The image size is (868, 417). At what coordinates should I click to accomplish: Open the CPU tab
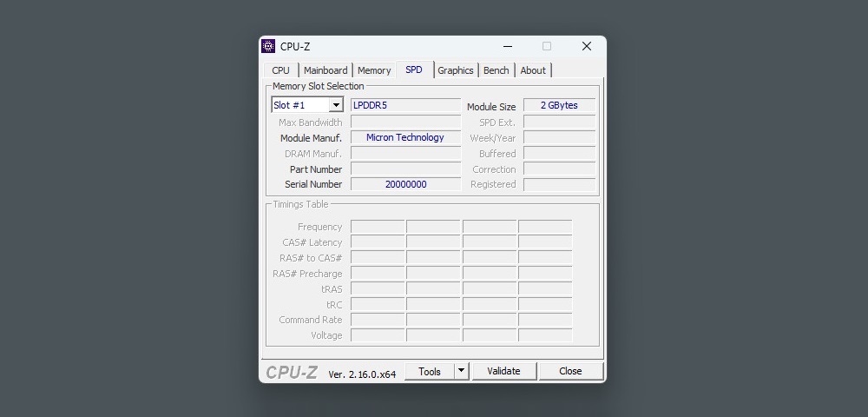(280, 70)
